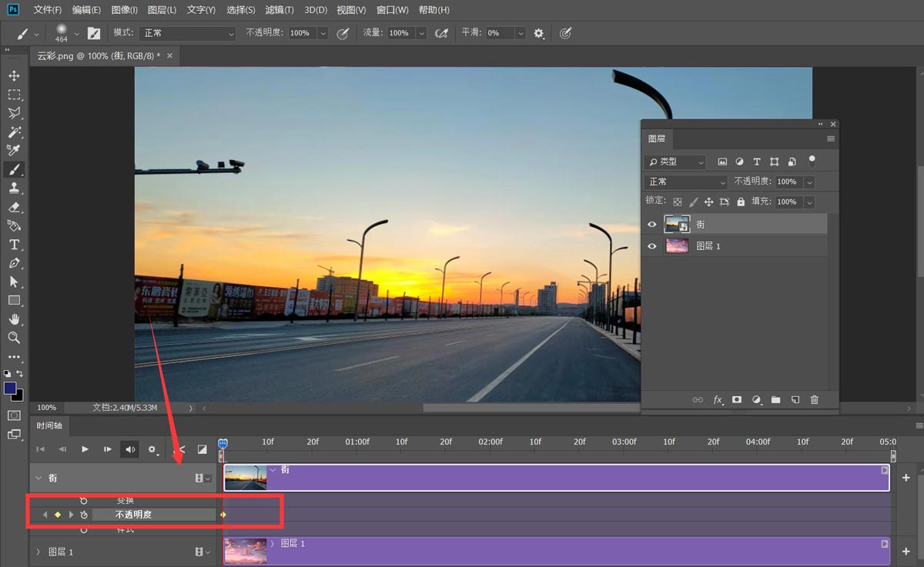Screen dimensions: 924x567
Task: Open the 滤镜(T) menu
Action: pos(279,10)
